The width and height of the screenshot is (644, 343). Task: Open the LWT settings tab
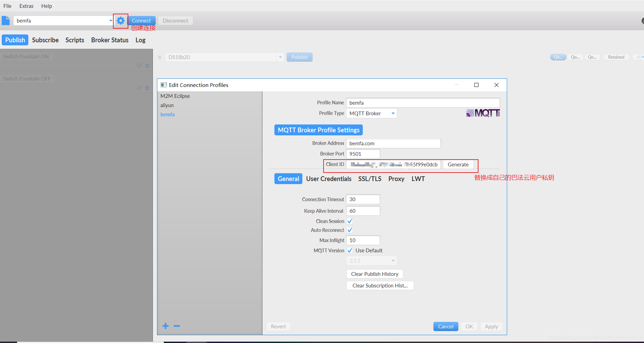point(418,179)
